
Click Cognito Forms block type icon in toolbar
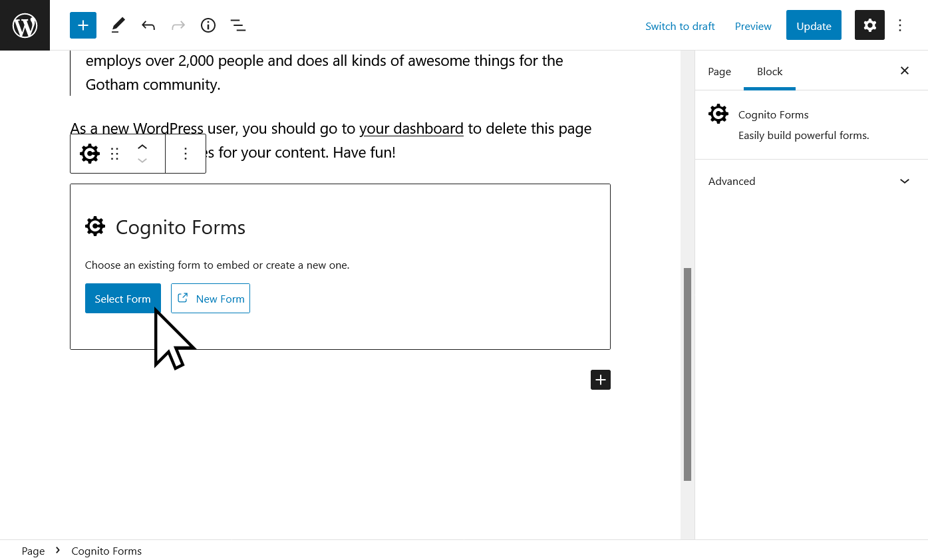pos(90,154)
